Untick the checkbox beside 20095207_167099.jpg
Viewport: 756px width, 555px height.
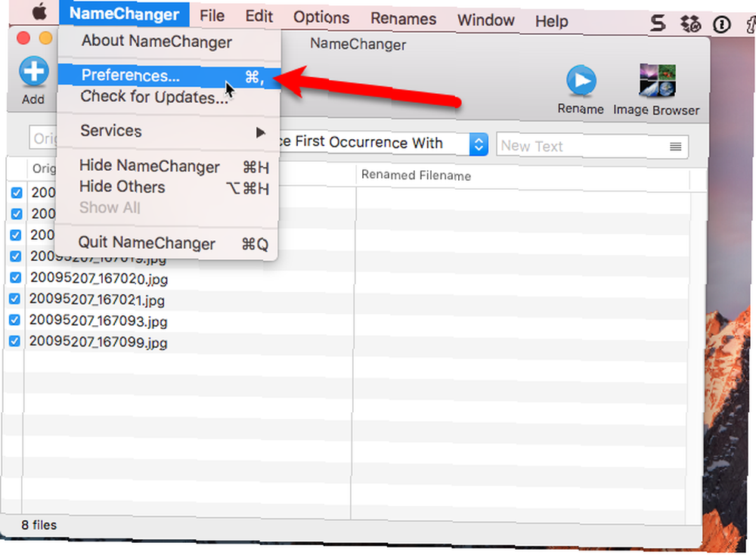(15, 341)
